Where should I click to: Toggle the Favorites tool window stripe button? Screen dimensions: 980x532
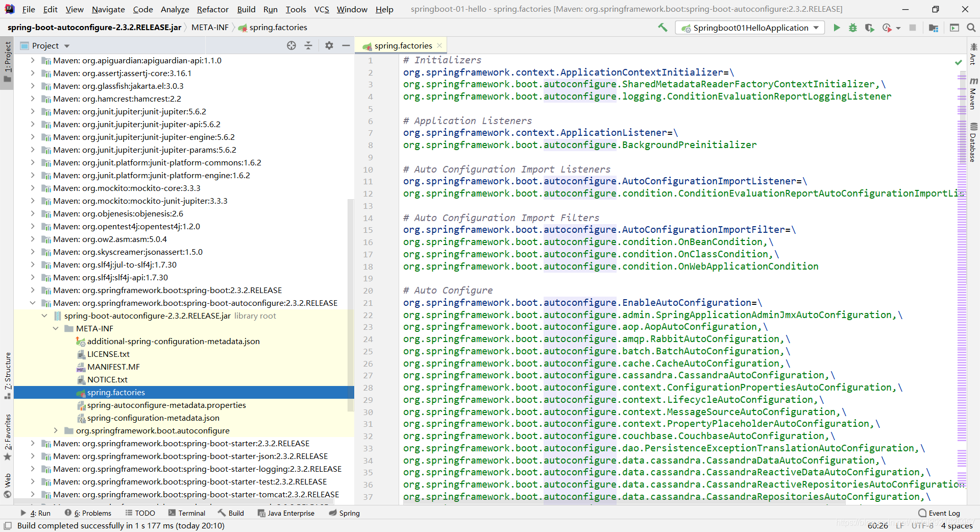7,437
